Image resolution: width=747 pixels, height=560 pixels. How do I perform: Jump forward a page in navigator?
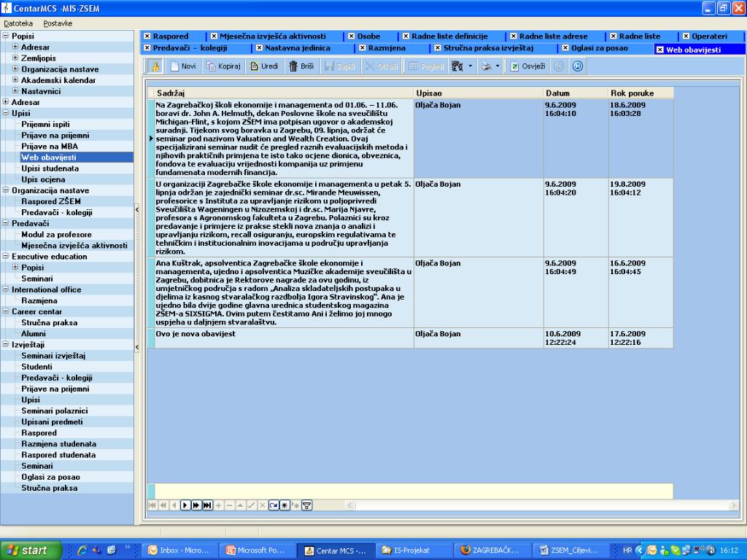196,505
